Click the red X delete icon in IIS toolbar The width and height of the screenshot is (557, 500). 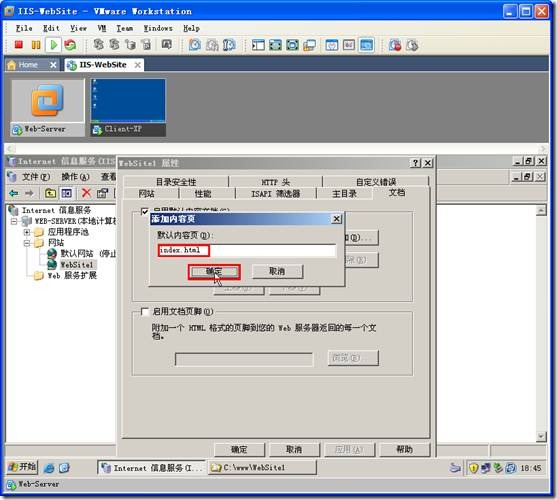pyautogui.click(x=86, y=193)
